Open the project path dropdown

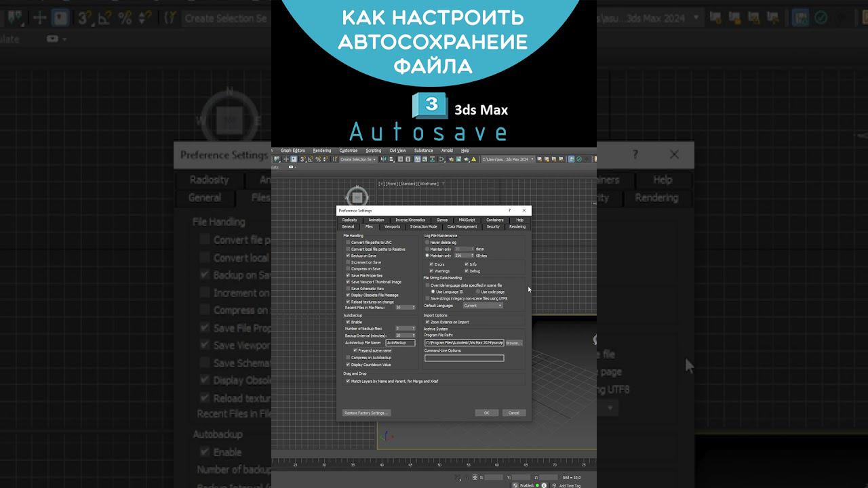pos(509,159)
